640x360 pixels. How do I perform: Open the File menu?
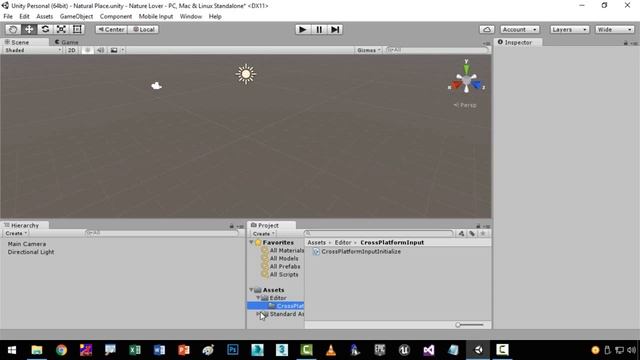point(8,16)
